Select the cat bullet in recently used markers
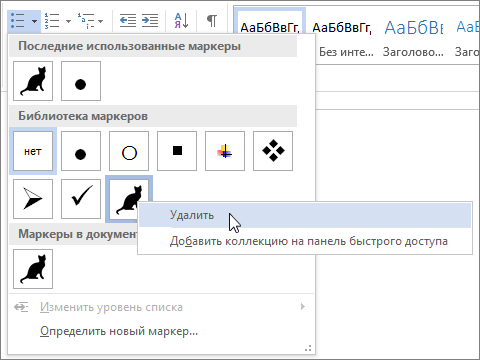Screen dimensions: 480x360 (x=33, y=81)
